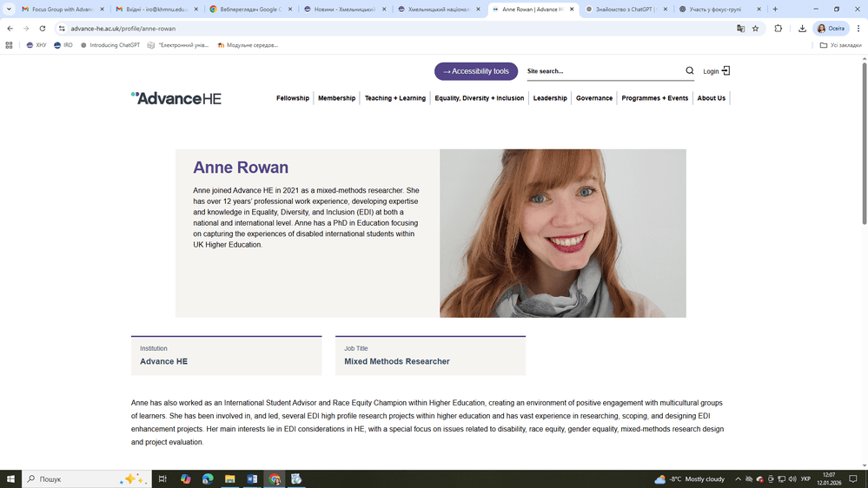
Task: Open File Explorer from the taskbar
Action: 229,478
